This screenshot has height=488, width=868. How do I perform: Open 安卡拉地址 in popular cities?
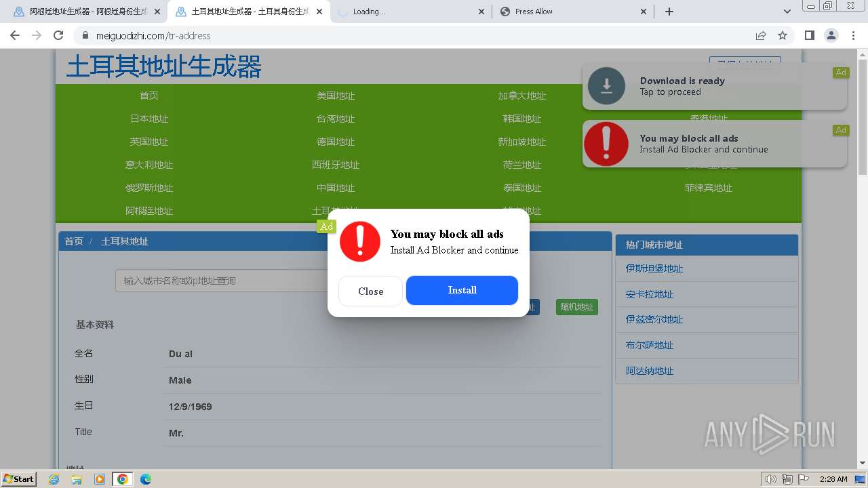pyautogui.click(x=650, y=294)
